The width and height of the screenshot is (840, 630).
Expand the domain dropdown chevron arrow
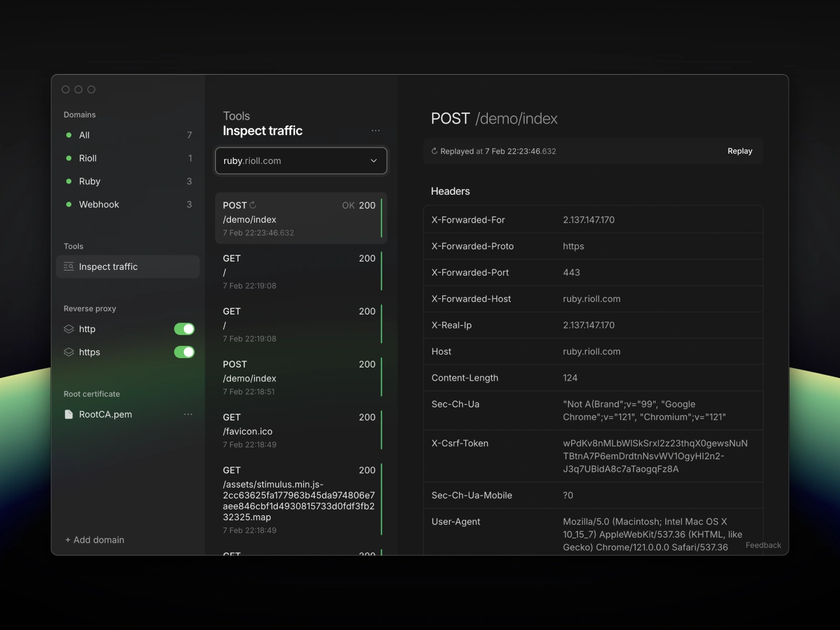click(374, 161)
